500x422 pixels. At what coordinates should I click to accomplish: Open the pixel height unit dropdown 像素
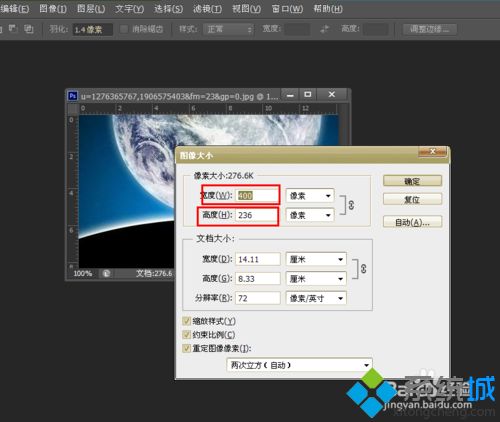310,215
